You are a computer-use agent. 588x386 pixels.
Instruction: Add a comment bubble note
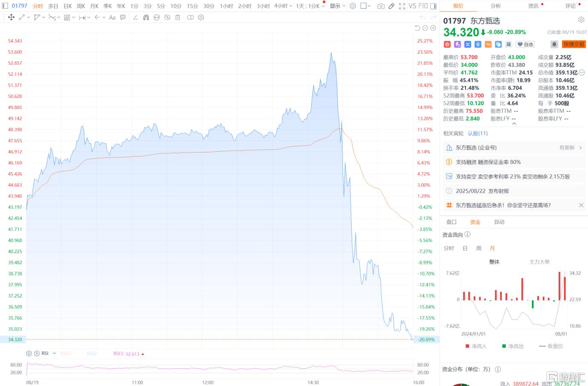pyautogui.click(x=123, y=17)
